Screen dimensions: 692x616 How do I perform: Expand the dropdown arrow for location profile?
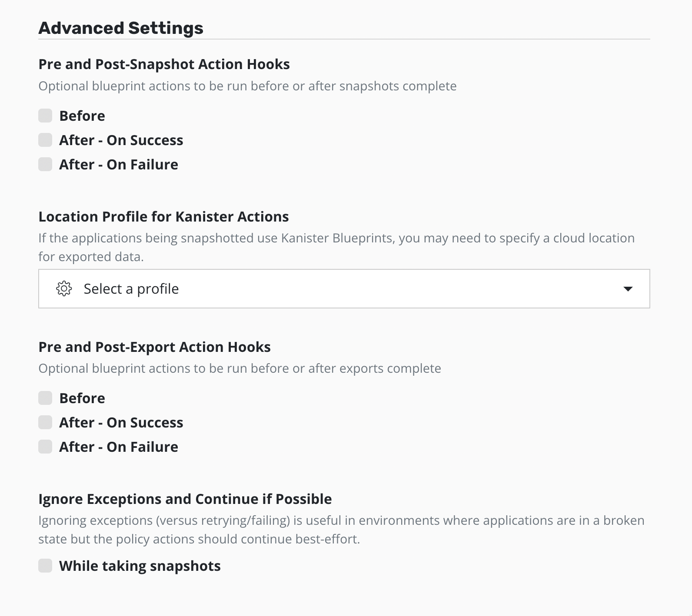(628, 289)
